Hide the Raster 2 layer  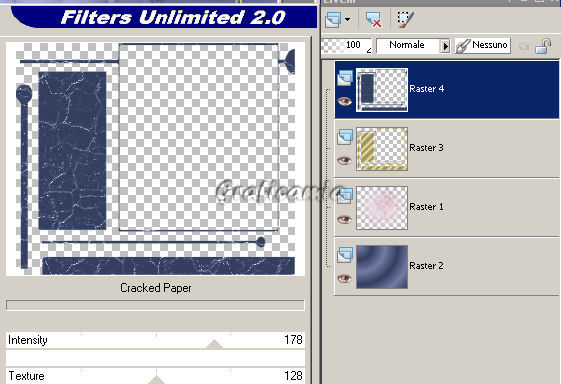pyautogui.click(x=345, y=278)
